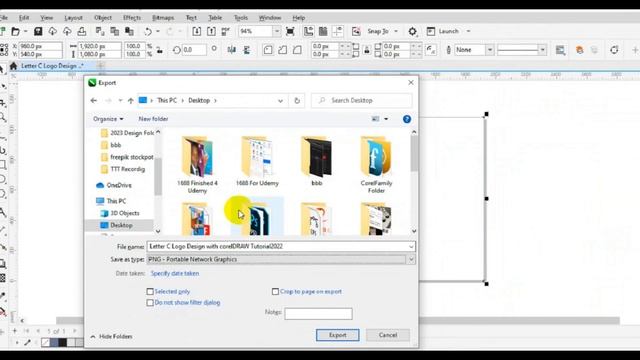Click Back arrow in Export dialog
This screenshot has width=640, height=360.
93,100
